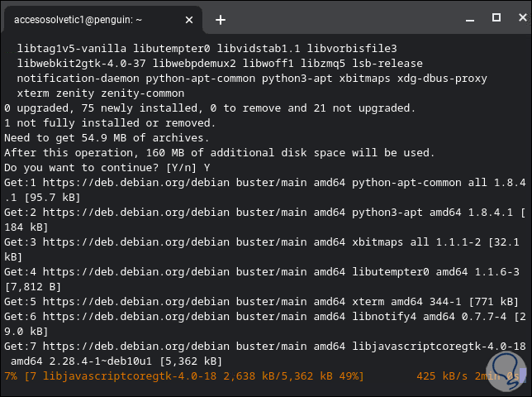Click the Get:6 libnotify4 Debian URL
Image resolution: width=532 pixels, height=397 pixels.
(141, 316)
